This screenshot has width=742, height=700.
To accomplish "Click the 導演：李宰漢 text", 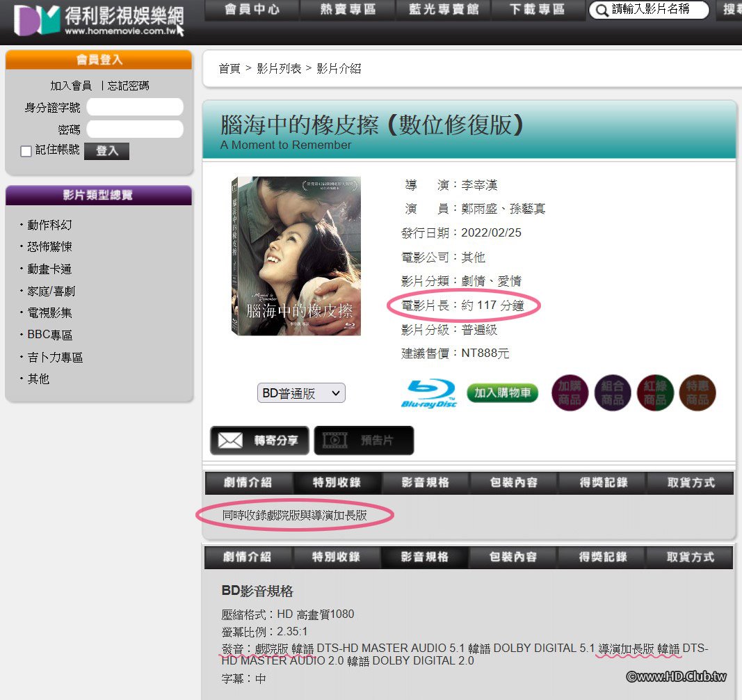I will click(x=450, y=185).
